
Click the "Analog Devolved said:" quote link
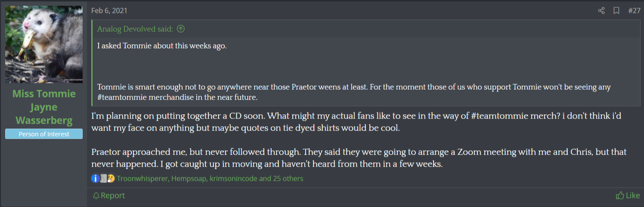click(x=135, y=29)
